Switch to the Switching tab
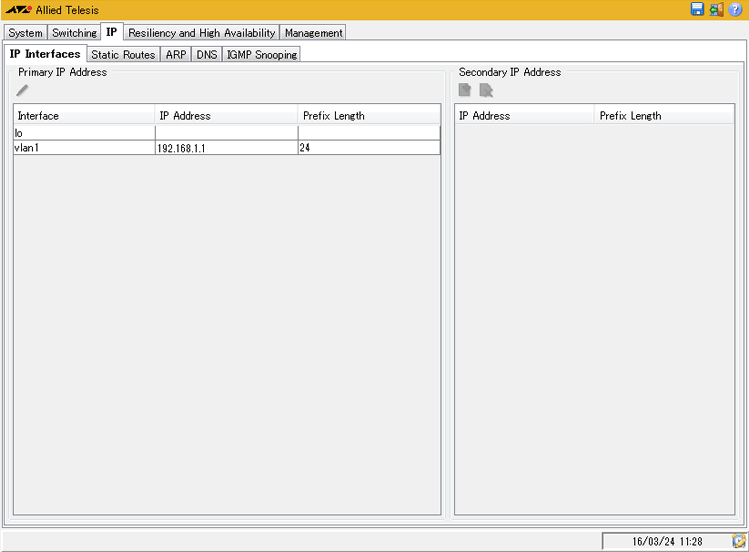This screenshot has width=749, height=552. (74, 33)
